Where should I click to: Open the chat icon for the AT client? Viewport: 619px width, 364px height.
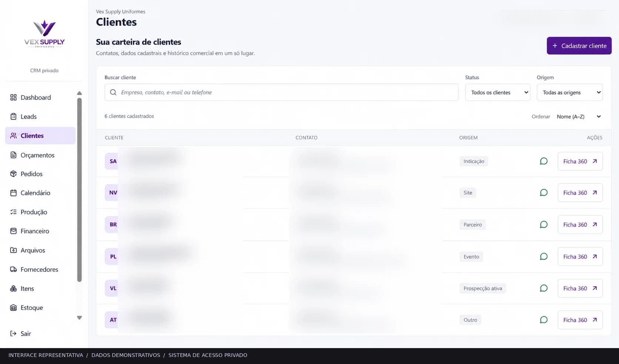[x=543, y=320]
